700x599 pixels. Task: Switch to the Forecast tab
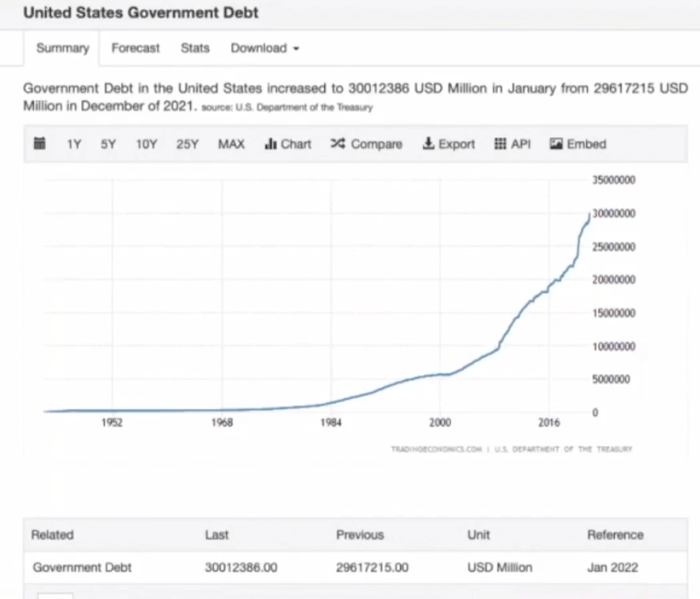click(x=135, y=48)
